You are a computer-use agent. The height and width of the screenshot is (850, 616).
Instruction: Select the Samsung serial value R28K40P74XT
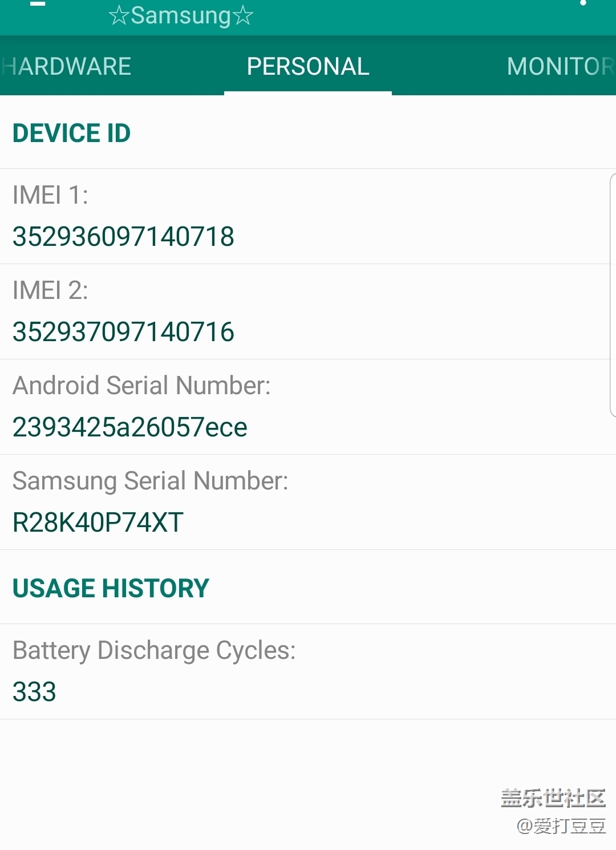click(x=98, y=523)
